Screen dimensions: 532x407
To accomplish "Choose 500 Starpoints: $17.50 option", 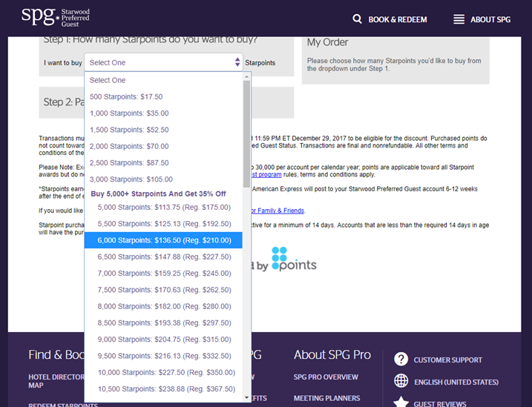I will coord(126,96).
